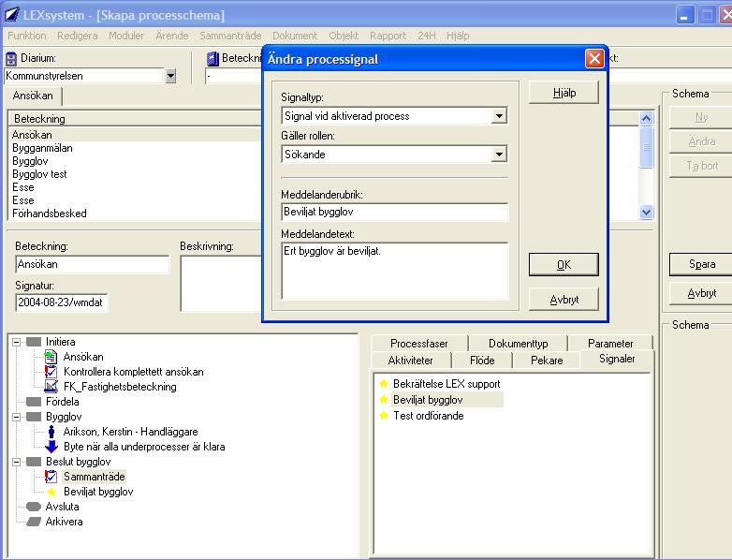Select the Signaler tab
732x560 pixels.
pos(617,359)
